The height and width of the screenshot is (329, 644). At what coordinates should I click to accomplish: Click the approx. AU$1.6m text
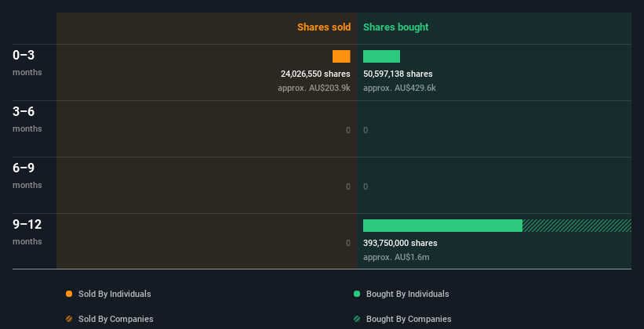(x=396, y=257)
